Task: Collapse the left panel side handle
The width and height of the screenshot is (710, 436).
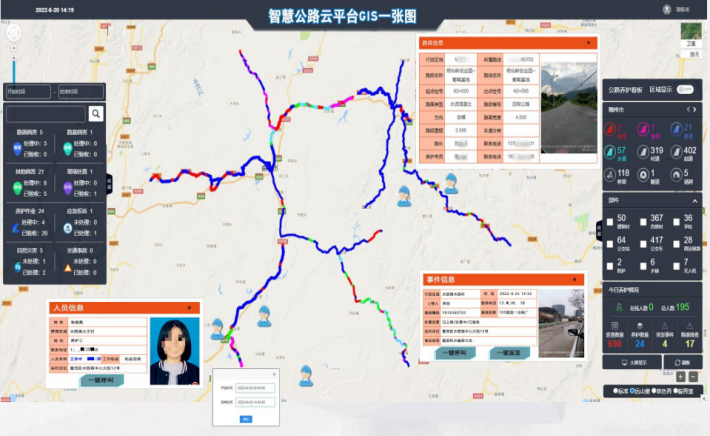Action: click(109, 183)
